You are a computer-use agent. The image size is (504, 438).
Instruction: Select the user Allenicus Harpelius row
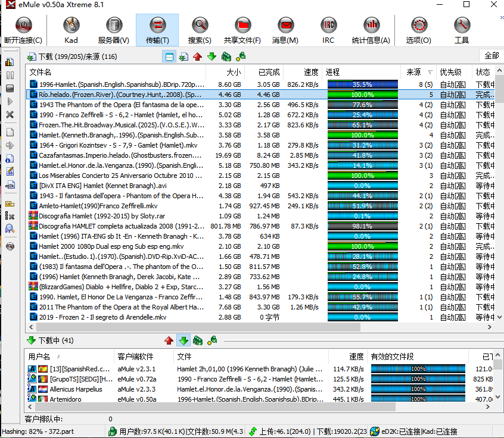coord(259,389)
